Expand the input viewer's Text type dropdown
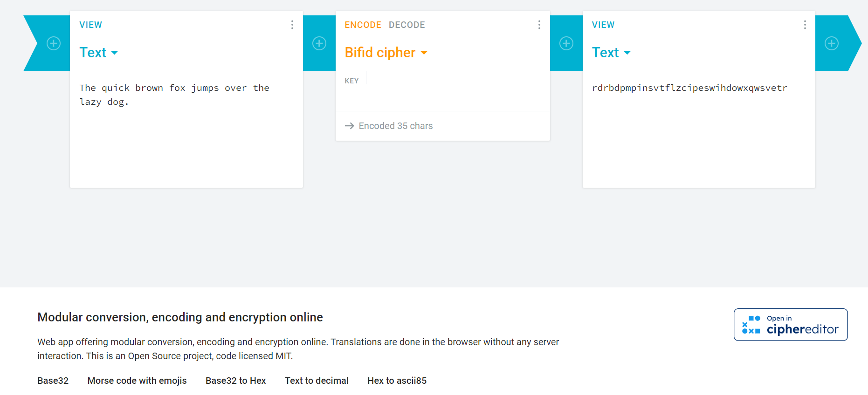Viewport: 868px width, 395px height. (99, 53)
